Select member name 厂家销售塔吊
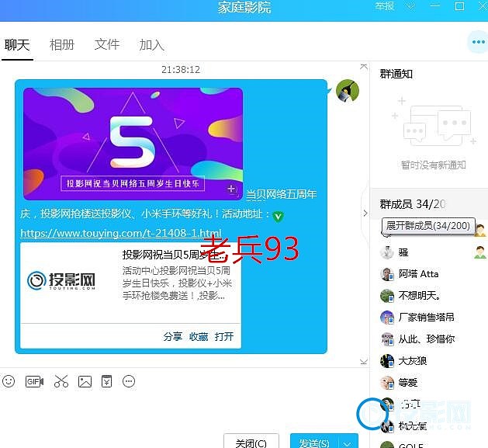Screen dimensions: 488x448 (x=427, y=317)
